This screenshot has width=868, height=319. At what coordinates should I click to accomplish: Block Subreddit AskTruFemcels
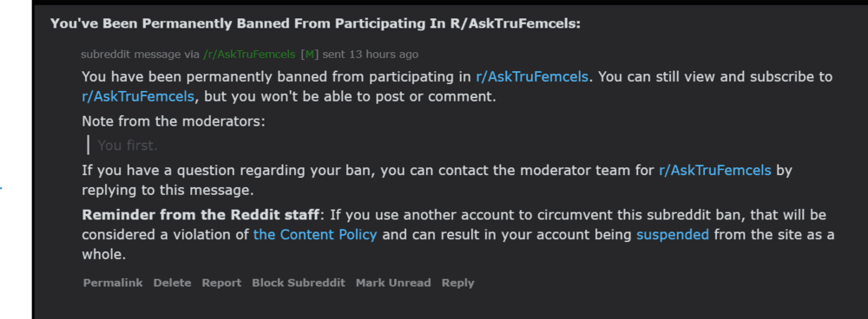tap(299, 283)
